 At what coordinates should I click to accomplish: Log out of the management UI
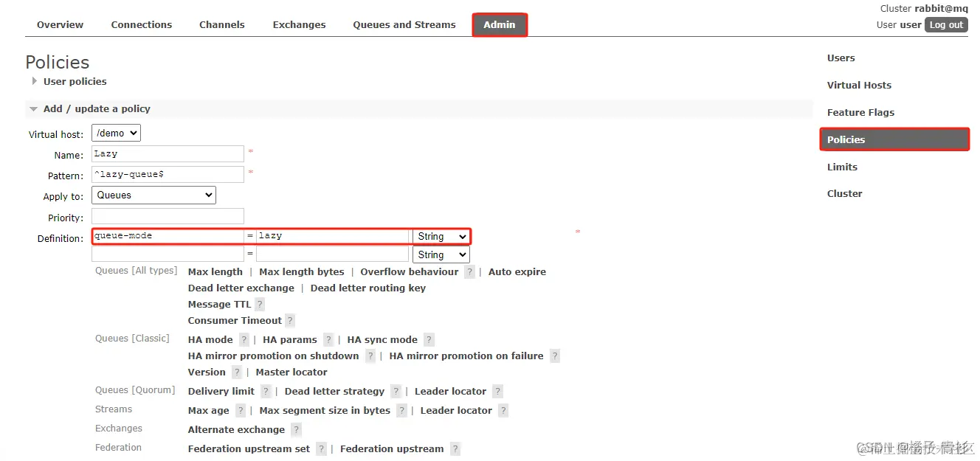click(946, 25)
